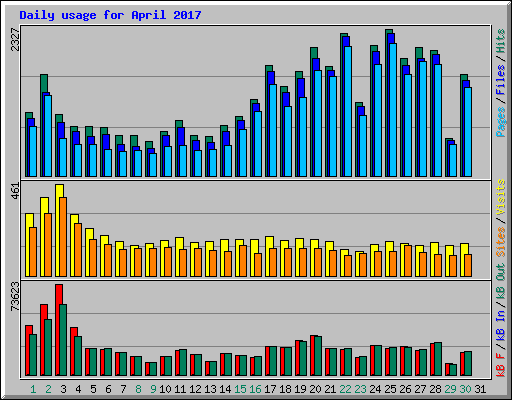Click day label 3 on the x-axis

(x=63, y=389)
